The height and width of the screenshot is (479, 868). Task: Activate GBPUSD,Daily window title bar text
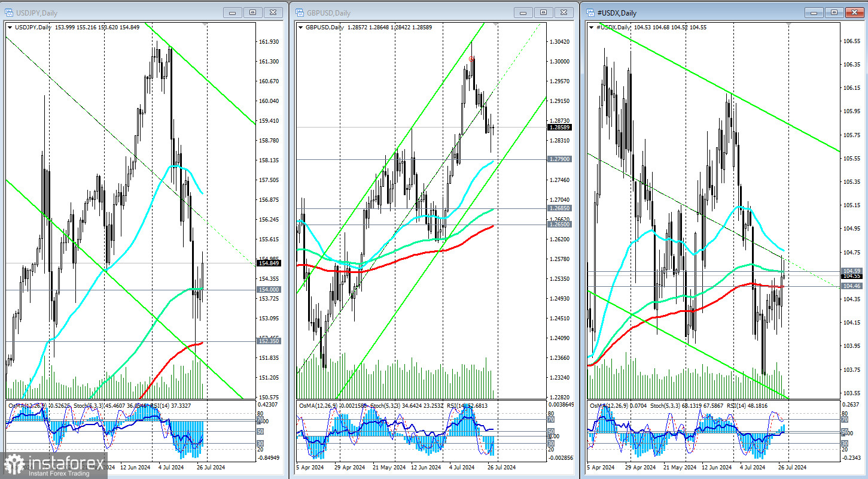(x=328, y=13)
